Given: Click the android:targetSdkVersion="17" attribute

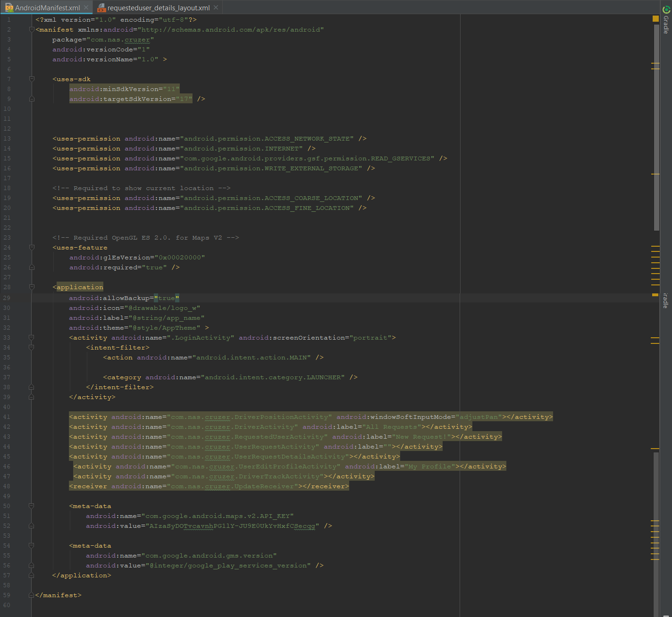Looking at the screenshot, I should pyautogui.click(x=131, y=99).
